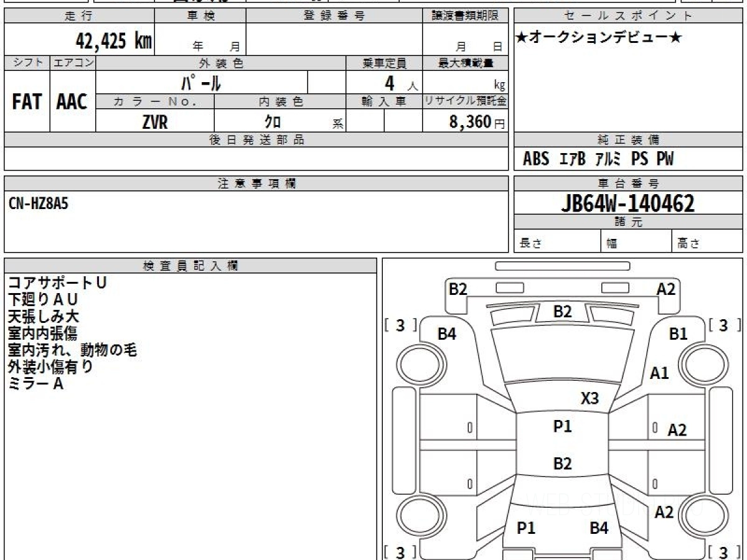
Task: Select the color code ZVR
Action: [x=155, y=122]
